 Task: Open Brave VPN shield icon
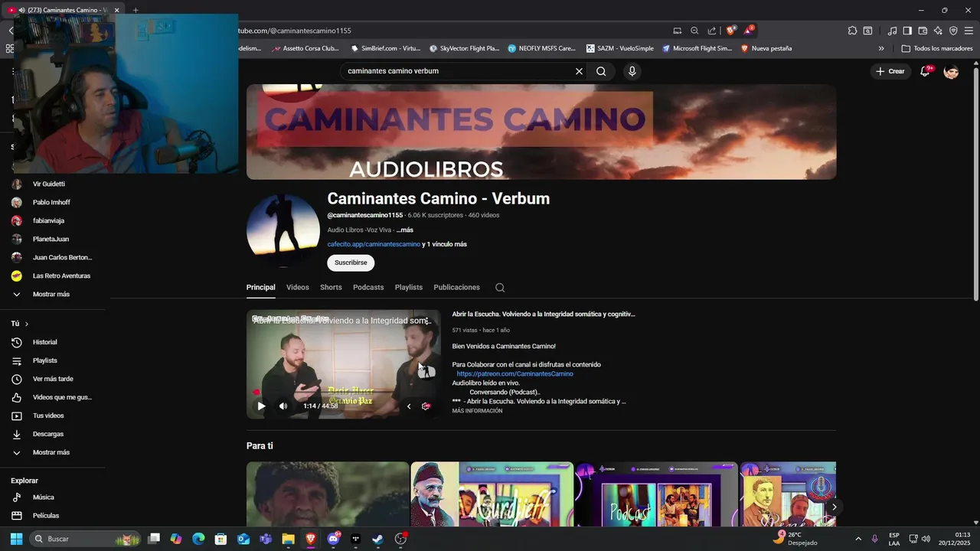click(x=953, y=31)
